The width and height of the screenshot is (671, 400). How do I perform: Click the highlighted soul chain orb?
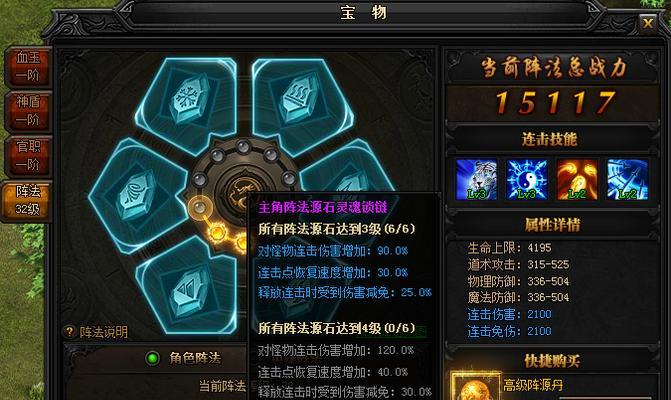[x=199, y=208]
